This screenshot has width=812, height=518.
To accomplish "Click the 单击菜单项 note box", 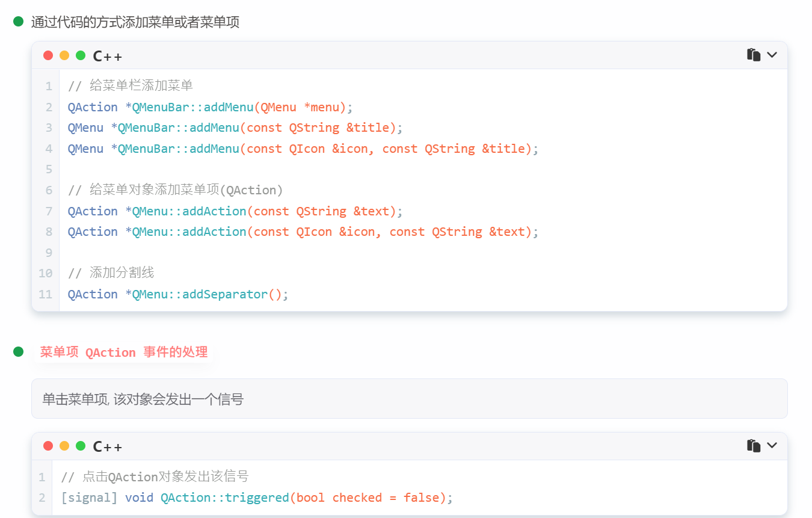I will [409, 398].
